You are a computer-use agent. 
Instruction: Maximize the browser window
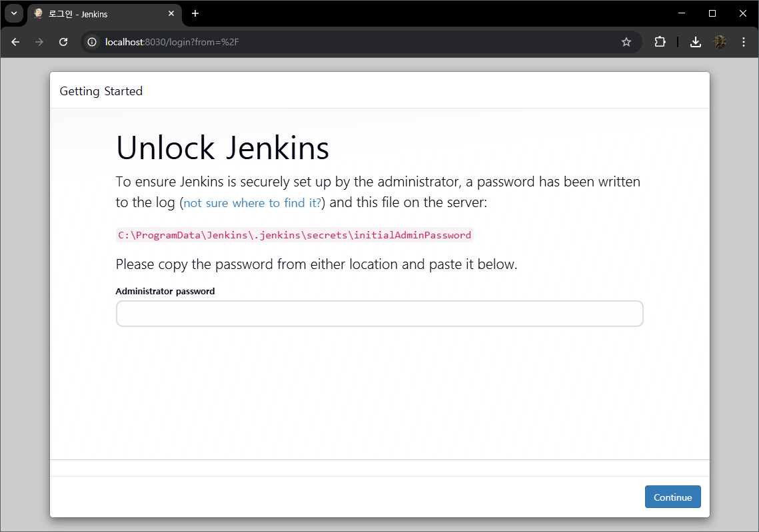[712, 13]
